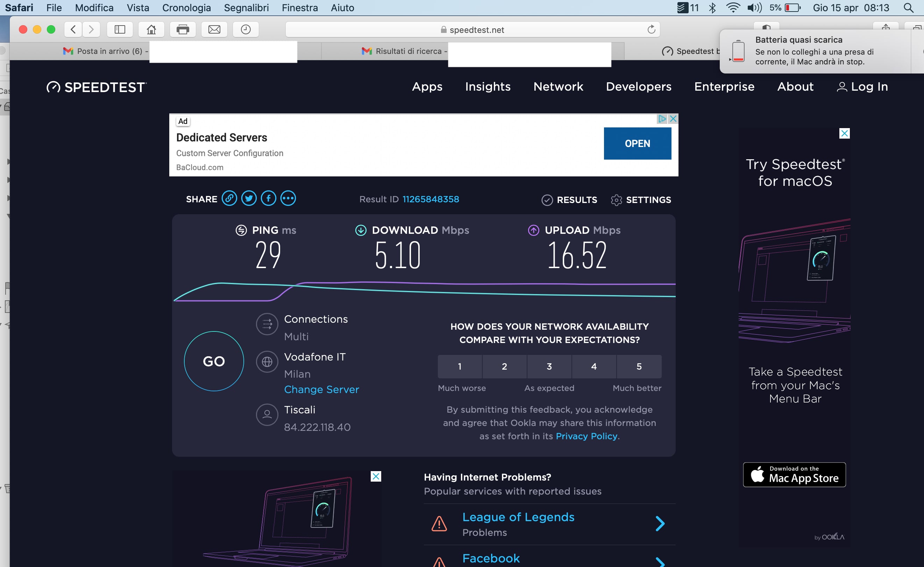Share result on Facebook icon
This screenshot has height=567, width=924.
pyautogui.click(x=269, y=198)
